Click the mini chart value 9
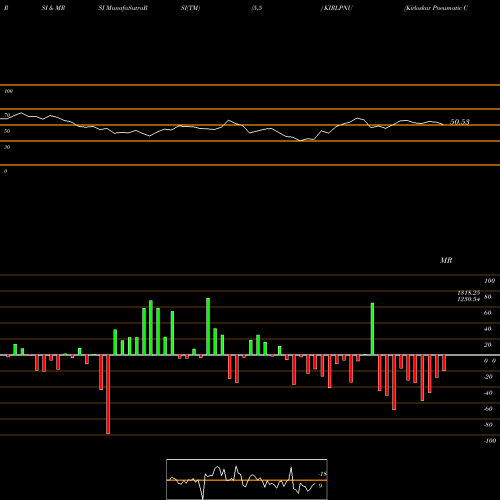The image size is (500, 500). [320, 486]
